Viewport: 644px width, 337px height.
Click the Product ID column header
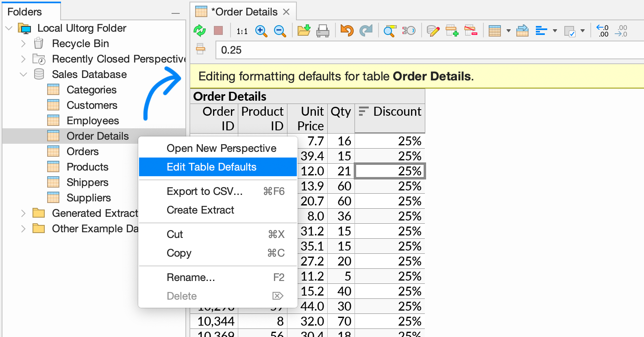click(x=263, y=119)
